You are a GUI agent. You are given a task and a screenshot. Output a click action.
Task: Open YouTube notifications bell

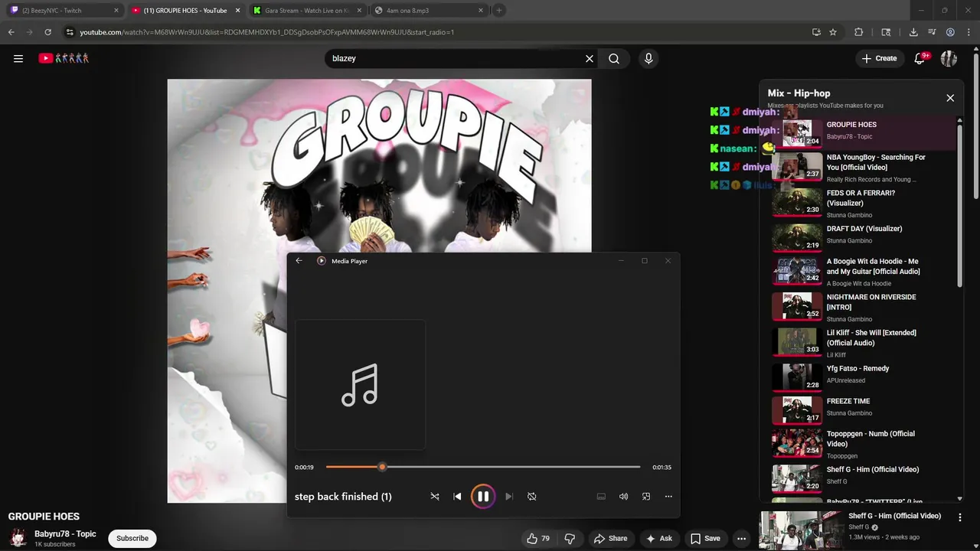coord(920,58)
